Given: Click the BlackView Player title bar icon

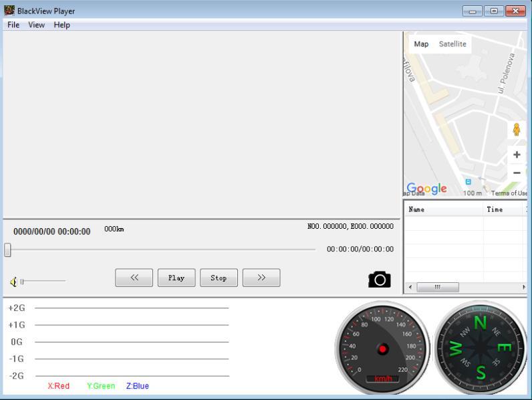Looking at the screenshot, I should tap(9, 11).
